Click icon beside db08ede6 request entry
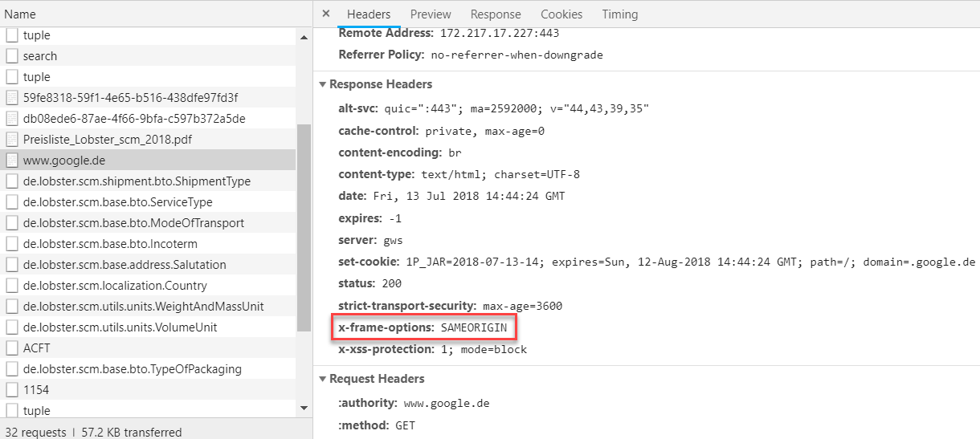 point(12,119)
